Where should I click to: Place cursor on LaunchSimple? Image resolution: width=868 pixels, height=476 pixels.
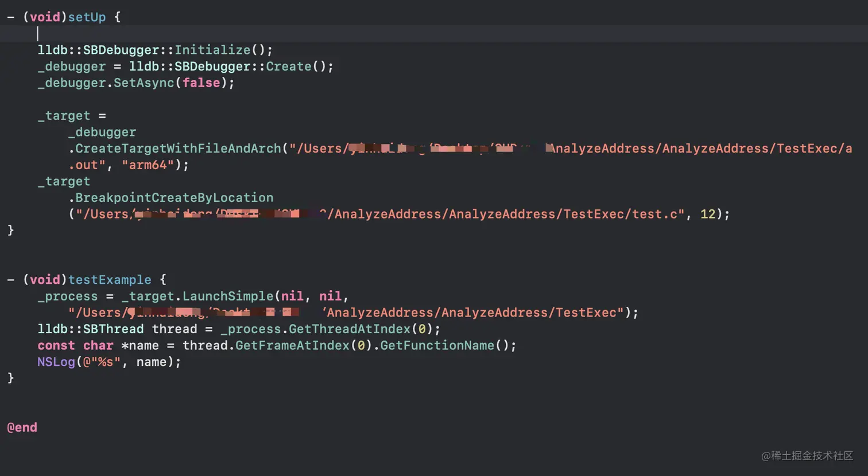point(228,296)
